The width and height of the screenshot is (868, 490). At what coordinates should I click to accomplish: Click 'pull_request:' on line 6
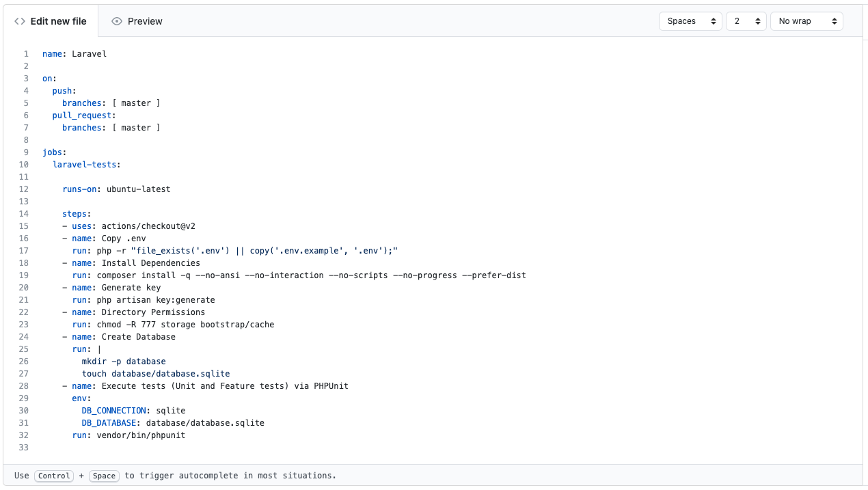click(84, 115)
